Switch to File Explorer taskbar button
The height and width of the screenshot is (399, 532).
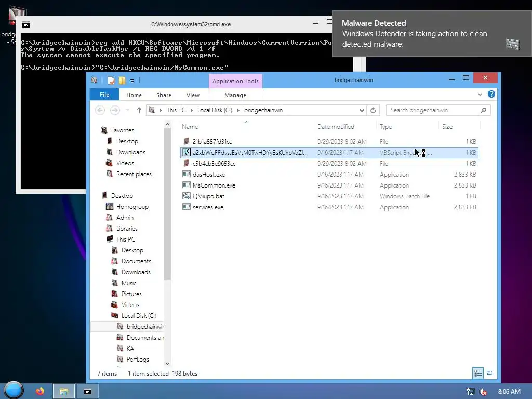(63, 391)
